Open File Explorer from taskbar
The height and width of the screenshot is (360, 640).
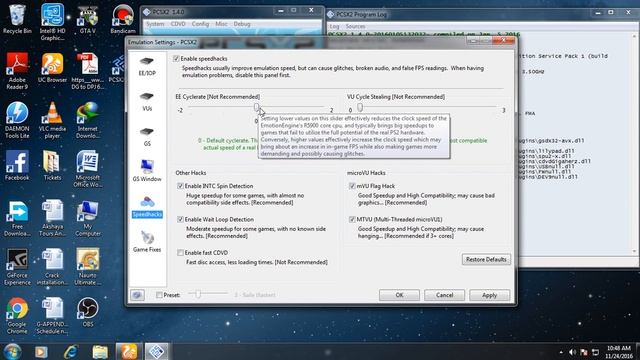click(100, 351)
